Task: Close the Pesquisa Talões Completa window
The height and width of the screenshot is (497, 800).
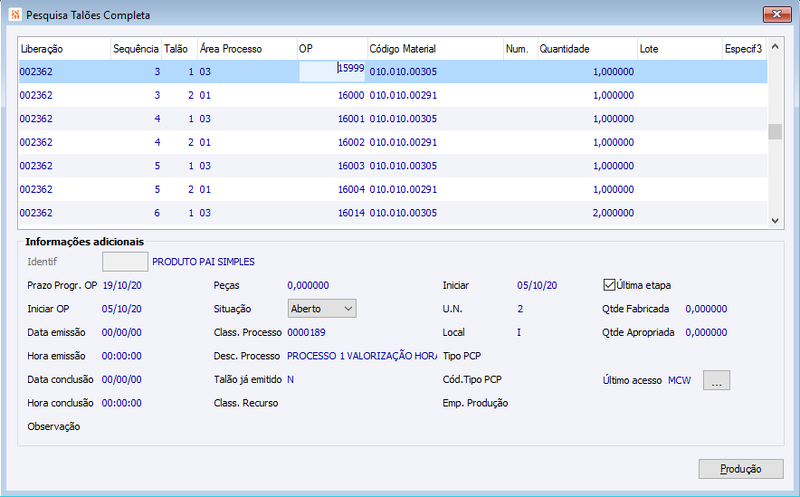Action: coord(777,14)
